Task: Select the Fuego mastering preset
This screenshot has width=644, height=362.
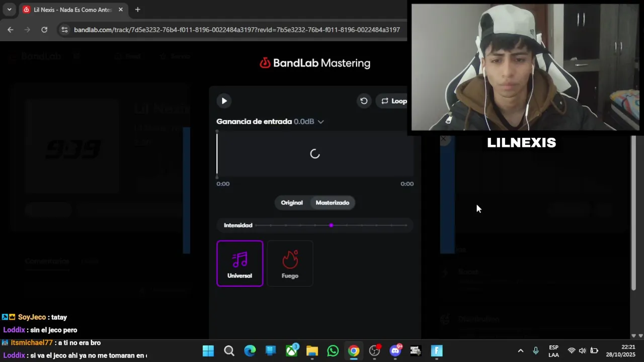Action: pos(290,263)
